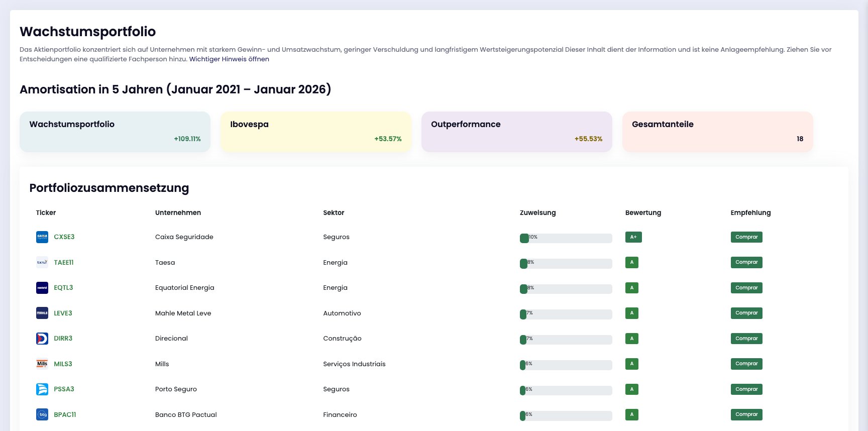Click the Sektor column header
The width and height of the screenshot is (868, 431).
coord(334,212)
